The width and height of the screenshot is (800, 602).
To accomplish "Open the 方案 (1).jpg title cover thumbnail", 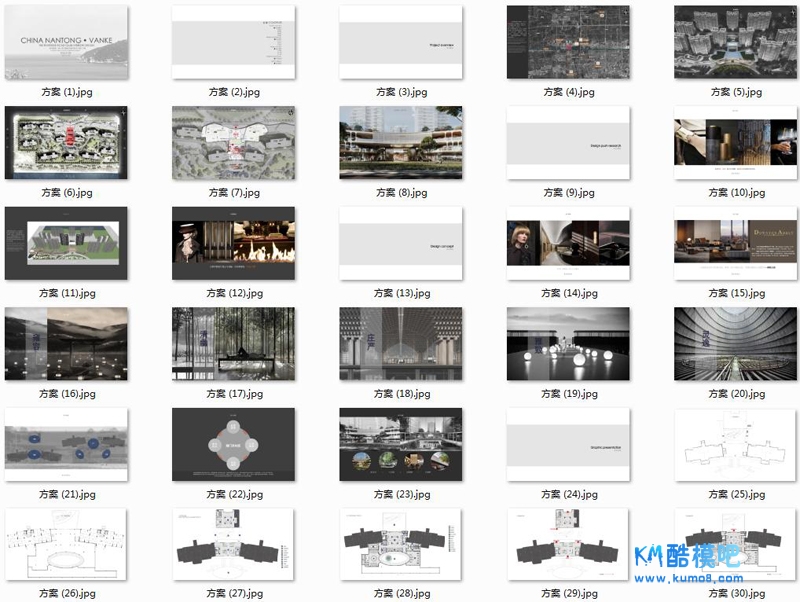I will point(66,42).
